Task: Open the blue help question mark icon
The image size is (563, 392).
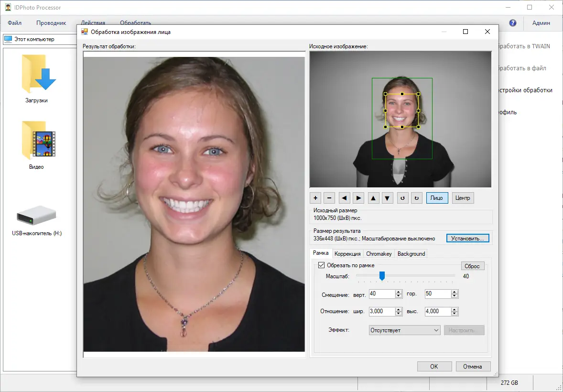Action: (513, 23)
